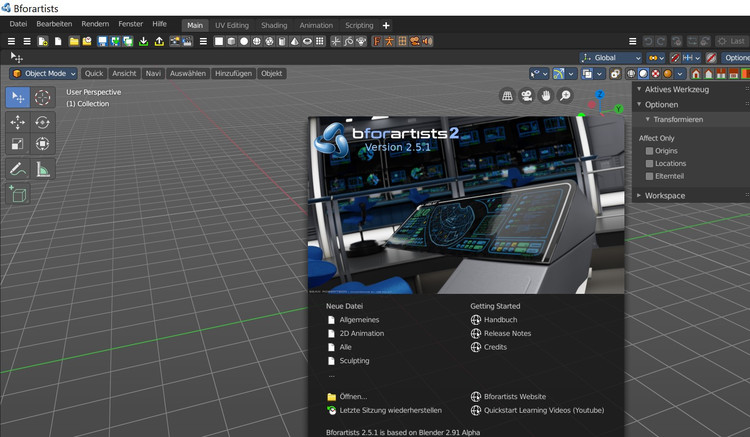Open the Rendern menu

pos(95,24)
